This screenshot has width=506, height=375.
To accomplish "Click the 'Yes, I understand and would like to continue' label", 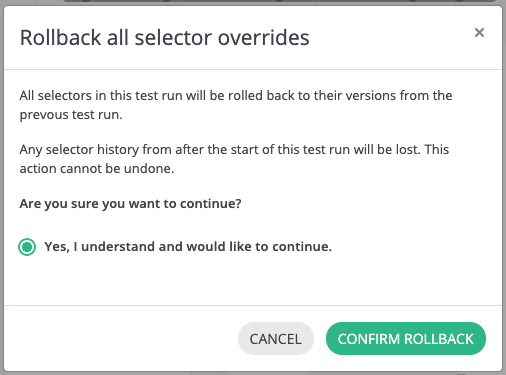I will click(x=188, y=247).
